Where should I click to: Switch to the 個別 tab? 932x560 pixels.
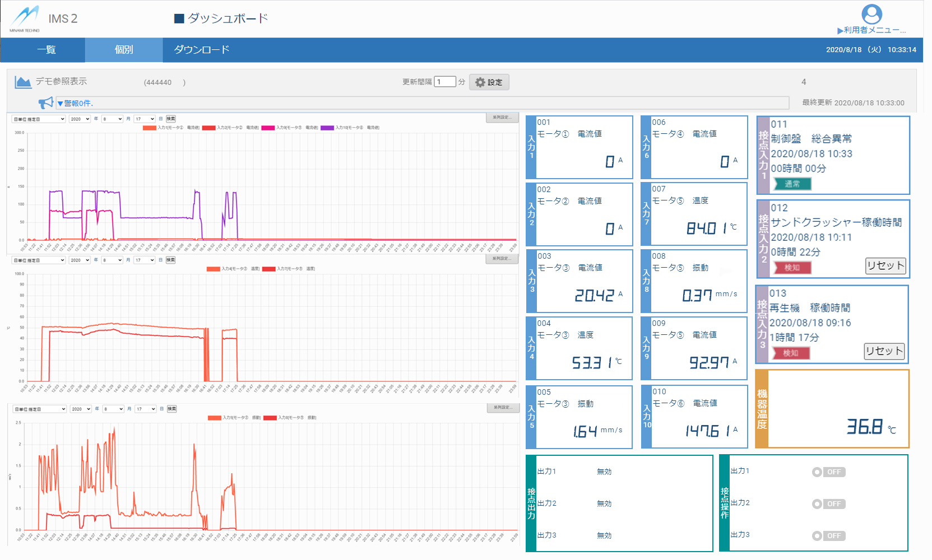tap(124, 50)
